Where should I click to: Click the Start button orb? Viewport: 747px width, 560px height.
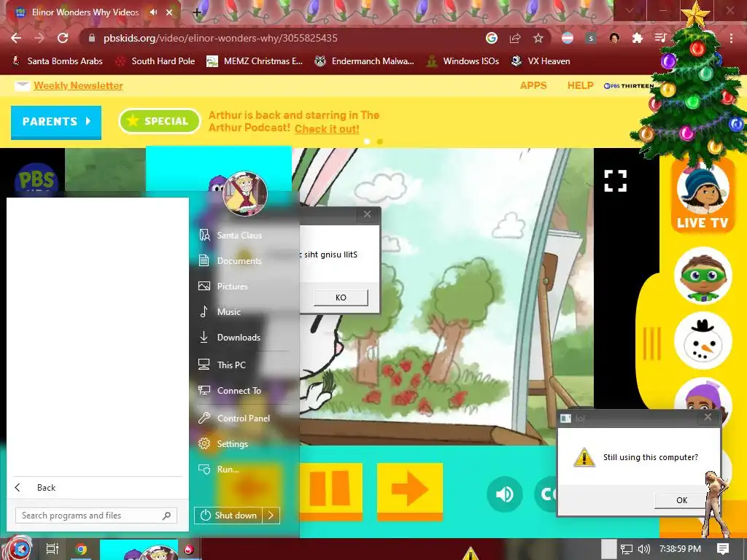point(19,549)
